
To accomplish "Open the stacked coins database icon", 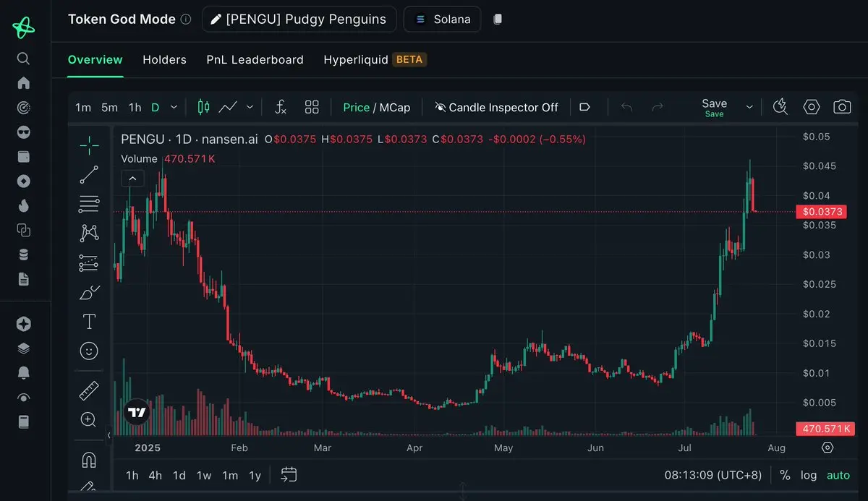I will tap(23, 254).
